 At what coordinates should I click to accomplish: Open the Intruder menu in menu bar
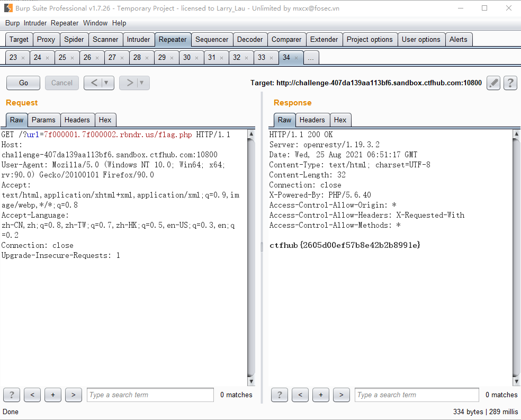(35, 23)
